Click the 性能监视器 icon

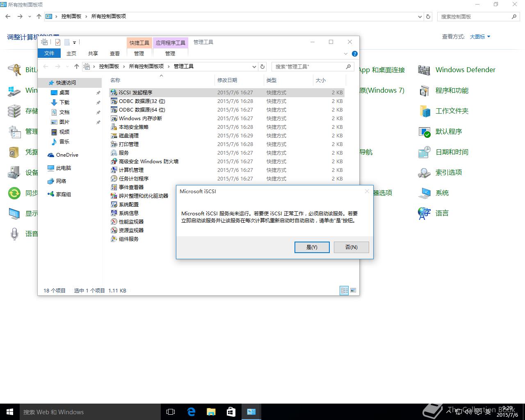pyautogui.click(x=114, y=222)
